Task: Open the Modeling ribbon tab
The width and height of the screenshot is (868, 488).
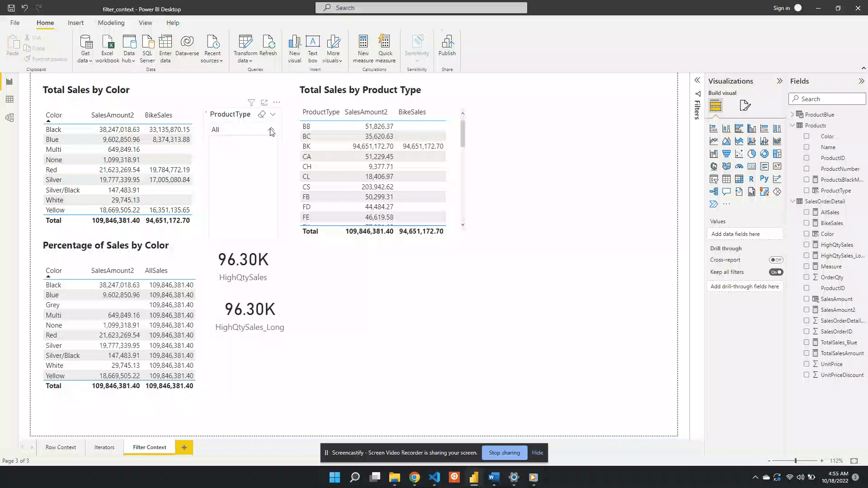Action: click(111, 23)
